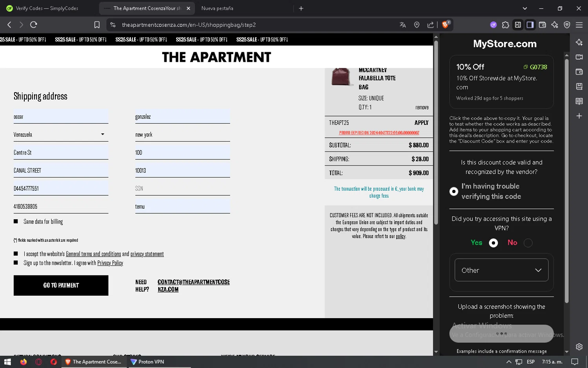
Task: Click the last name field gonzalez
Action: [x=183, y=117]
